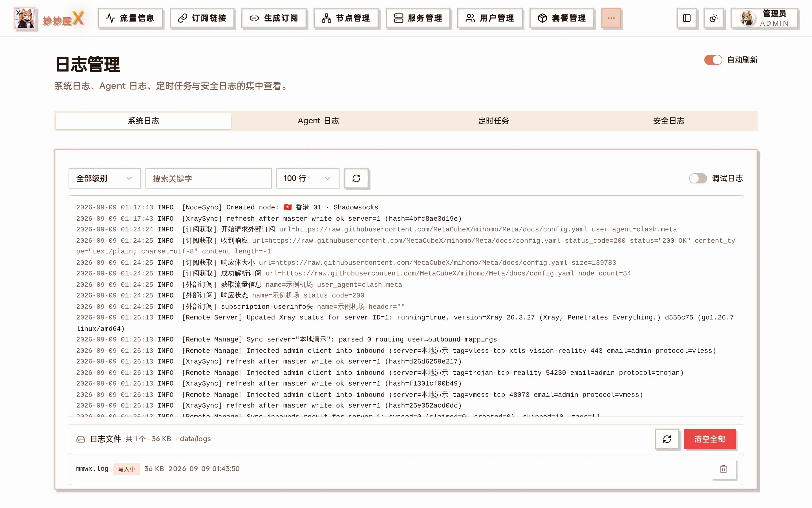Viewport: 812px width, 508px height.
Task: Click the tag=trojan-tcp-reality-54230 log line
Action: (380, 373)
